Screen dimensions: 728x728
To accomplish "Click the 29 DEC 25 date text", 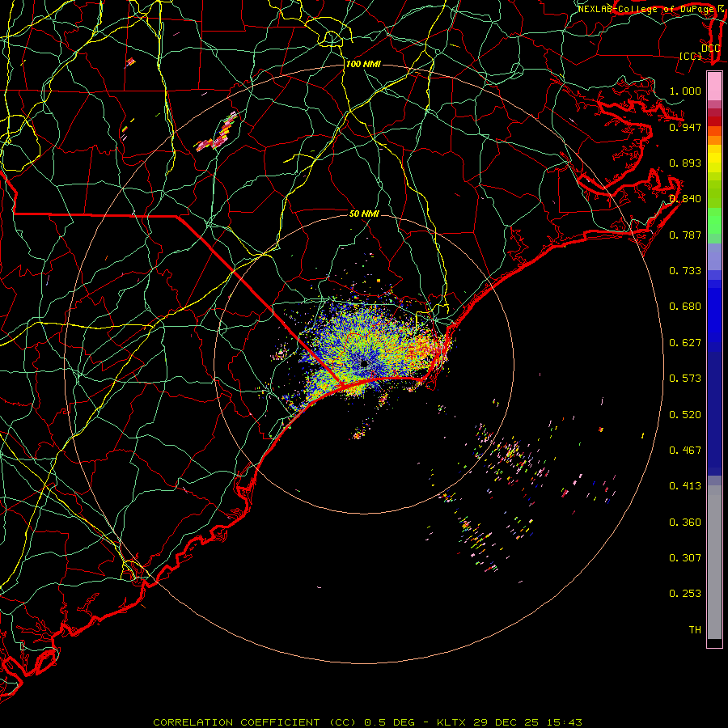I will [x=506, y=722].
